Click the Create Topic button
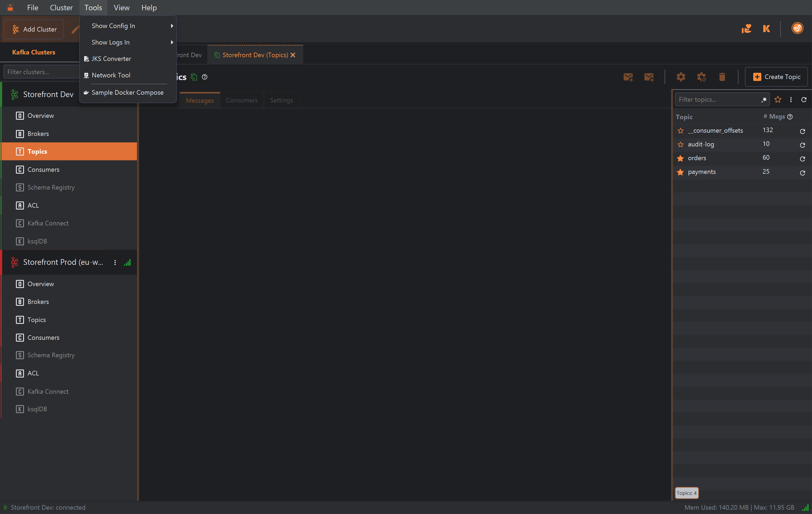The height and width of the screenshot is (514, 812). pyautogui.click(x=776, y=77)
